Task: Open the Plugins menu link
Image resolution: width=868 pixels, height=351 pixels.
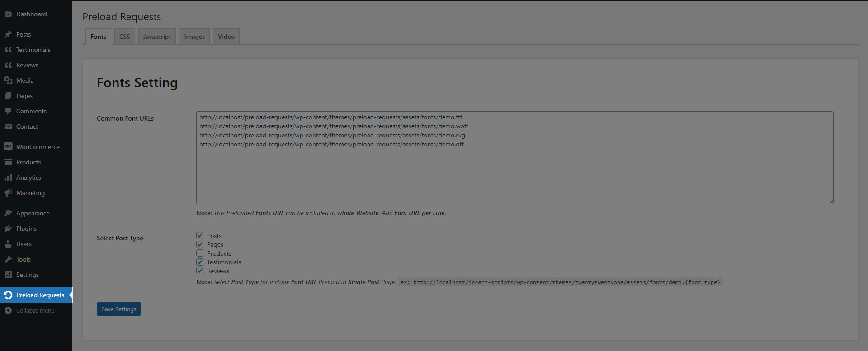Action: 36,229
